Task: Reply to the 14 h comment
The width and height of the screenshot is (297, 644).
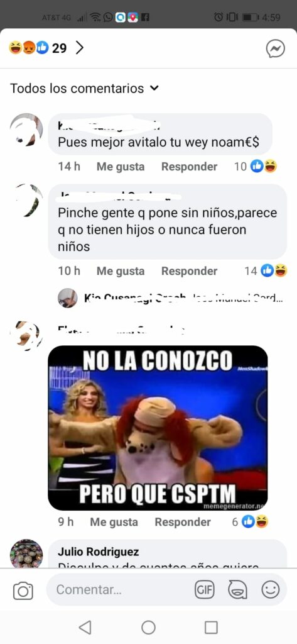Action: click(189, 167)
